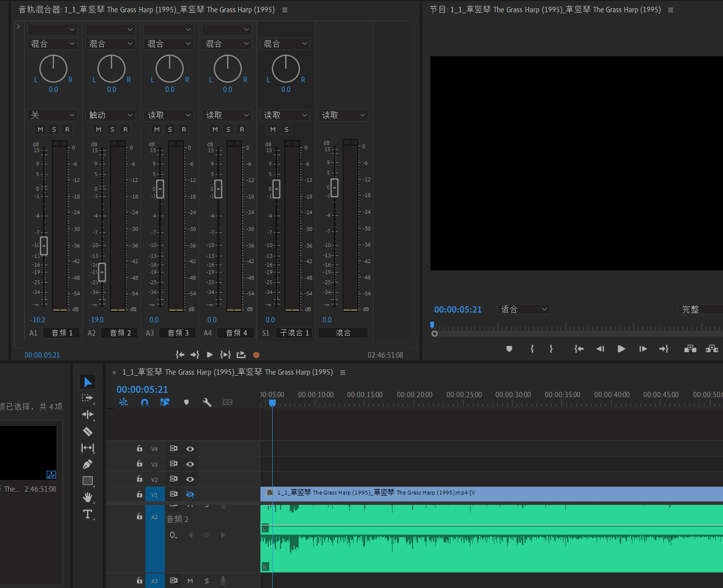Open the audio track mixer panel menu
Screen dimensions: 723x588
click(x=285, y=10)
